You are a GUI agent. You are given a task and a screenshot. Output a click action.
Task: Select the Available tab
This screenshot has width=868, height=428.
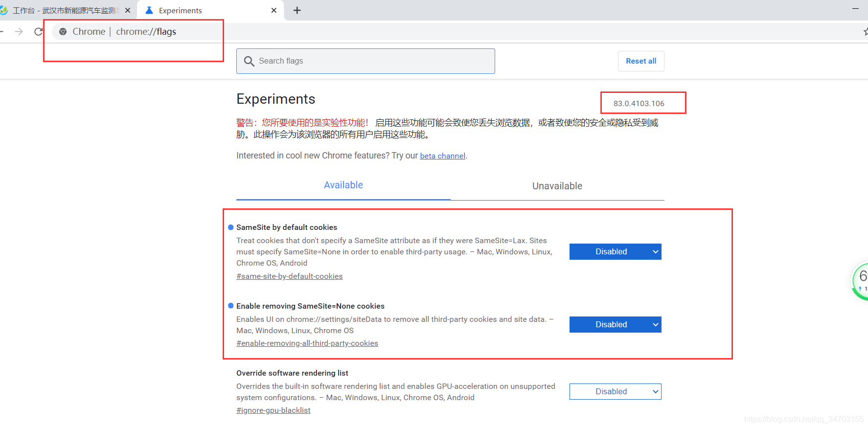click(x=343, y=185)
